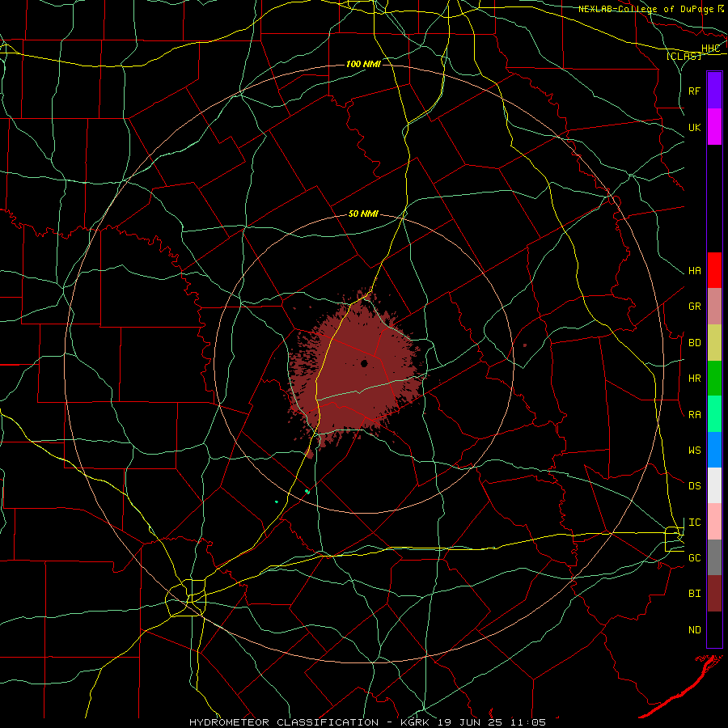Click the RF purple legend swatch
Viewport: 728px width, 728px height.
[x=714, y=90]
